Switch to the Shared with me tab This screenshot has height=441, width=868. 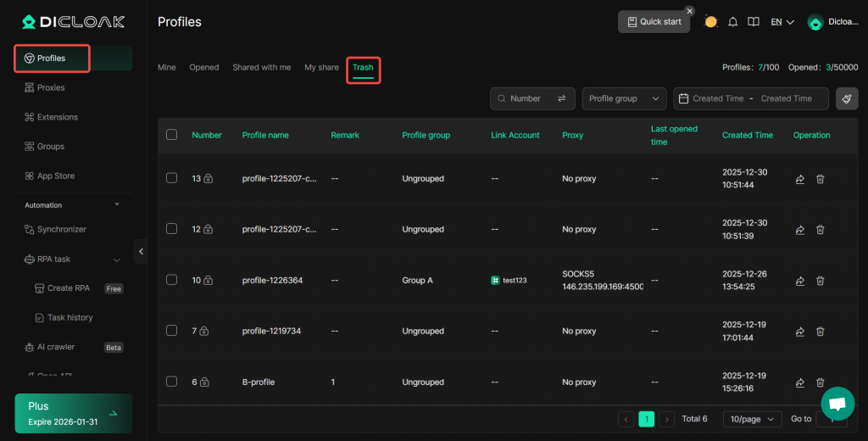point(261,67)
